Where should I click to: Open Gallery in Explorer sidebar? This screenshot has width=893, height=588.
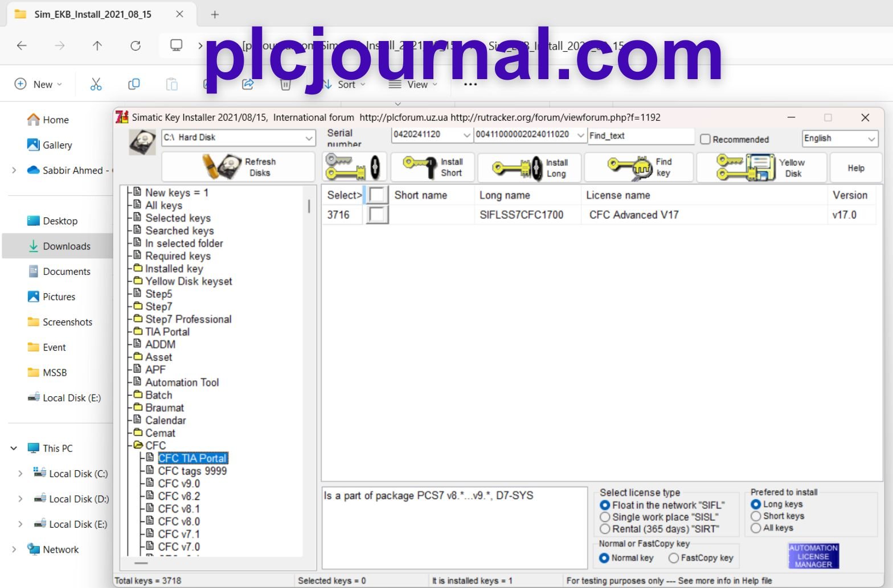[50, 145]
